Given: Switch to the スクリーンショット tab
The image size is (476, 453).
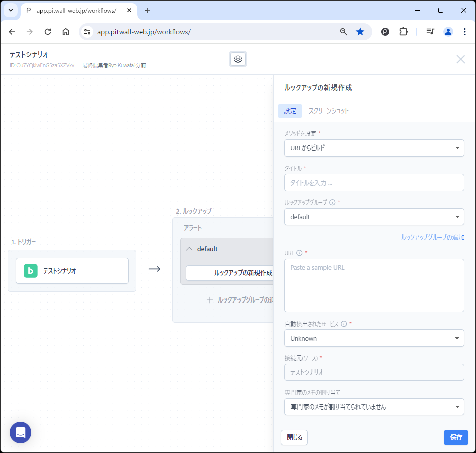Looking at the screenshot, I should pyautogui.click(x=328, y=111).
